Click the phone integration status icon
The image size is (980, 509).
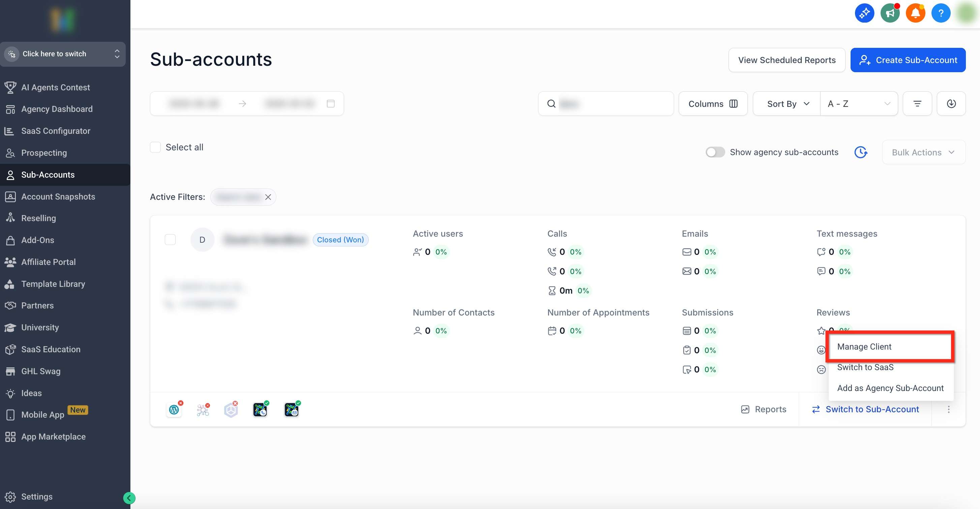point(260,410)
